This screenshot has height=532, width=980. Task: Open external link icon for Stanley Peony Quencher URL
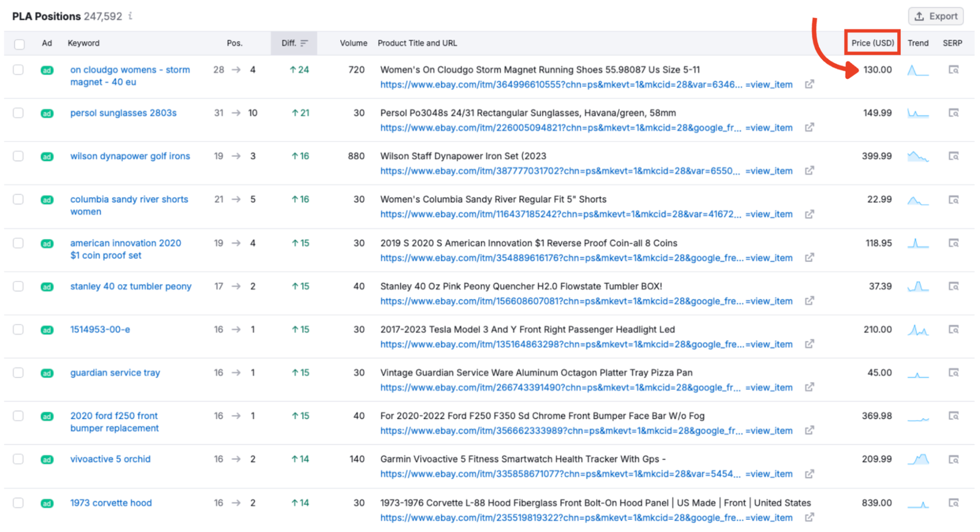point(809,301)
